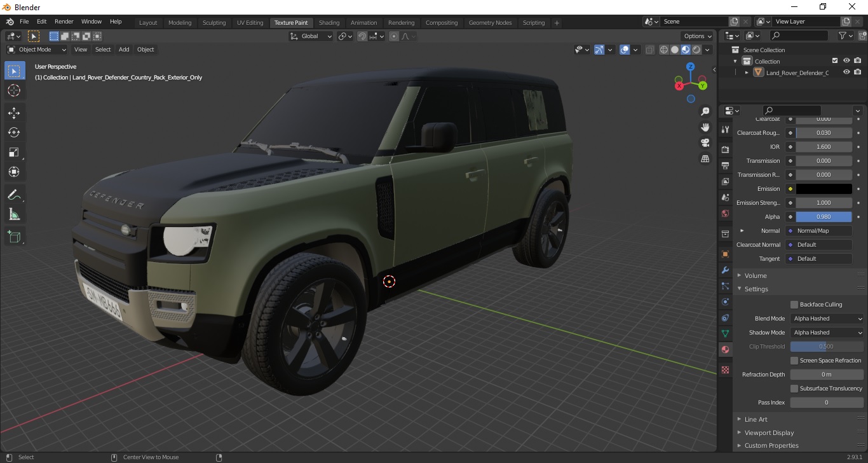Switch perspective/orthographic grid icon

[x=705, y=158]
